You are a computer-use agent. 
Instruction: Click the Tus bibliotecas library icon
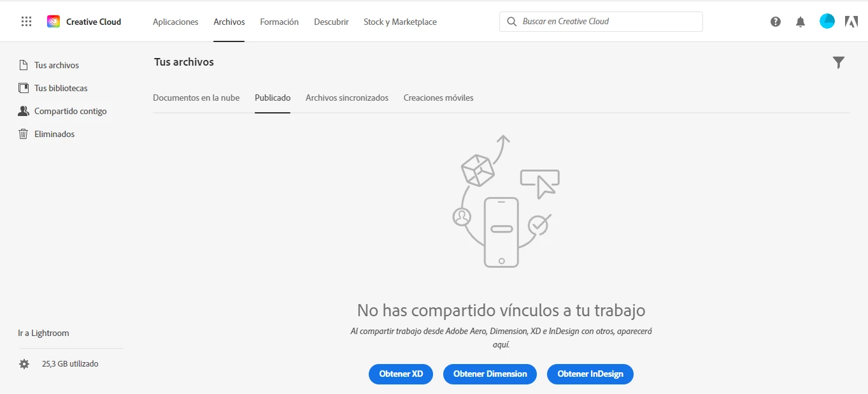pos(24,88)
